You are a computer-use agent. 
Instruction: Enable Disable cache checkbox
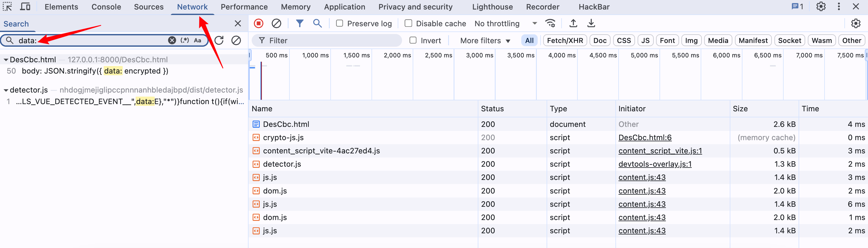coord(408,23)
